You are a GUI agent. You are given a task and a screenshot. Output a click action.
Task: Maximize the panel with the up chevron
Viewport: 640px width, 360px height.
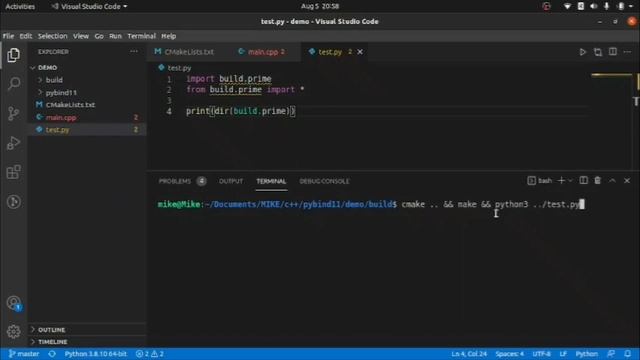click(x=612, y=180)
